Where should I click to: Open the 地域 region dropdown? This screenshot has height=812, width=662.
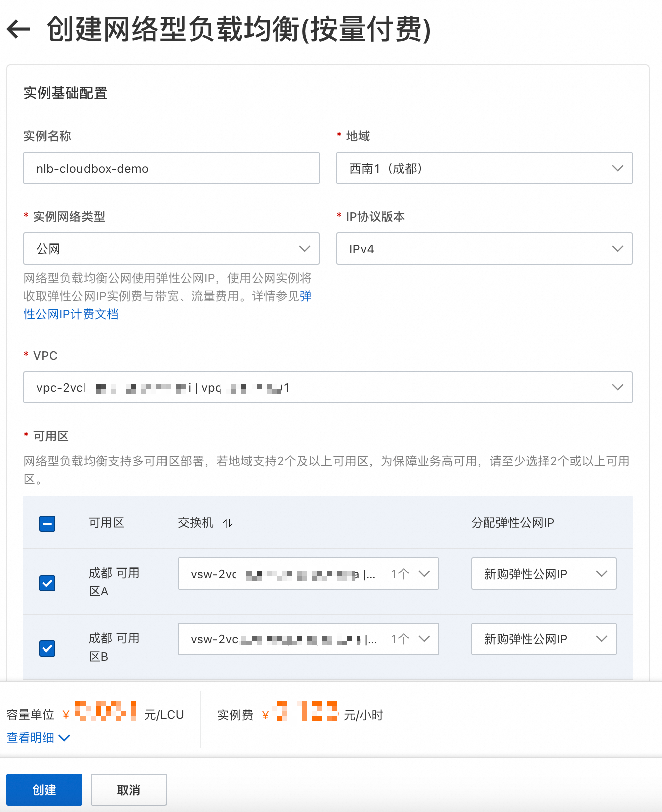(x=484, y=168)
